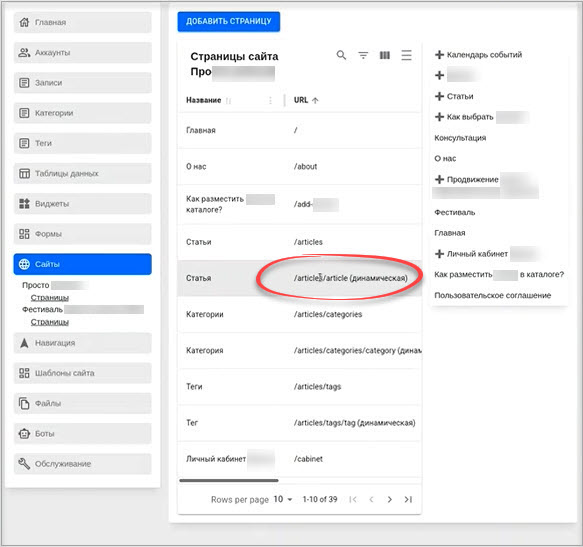Click the Категория row name cell

coord(204,350)
